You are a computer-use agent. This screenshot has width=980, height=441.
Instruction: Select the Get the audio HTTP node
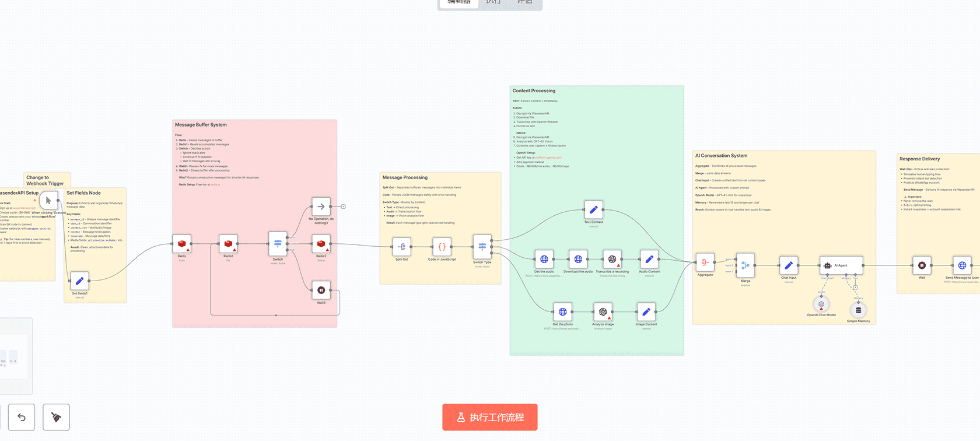tap(544, 259)
